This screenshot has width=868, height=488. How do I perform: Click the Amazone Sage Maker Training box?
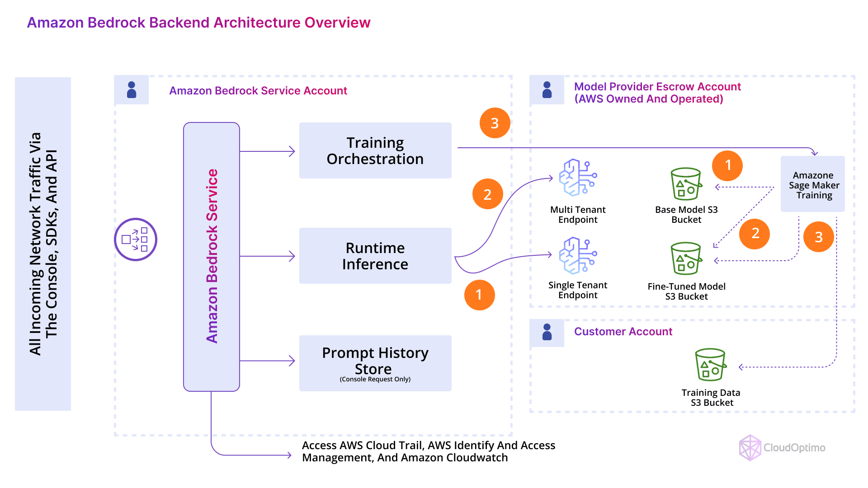pos(813,184)
